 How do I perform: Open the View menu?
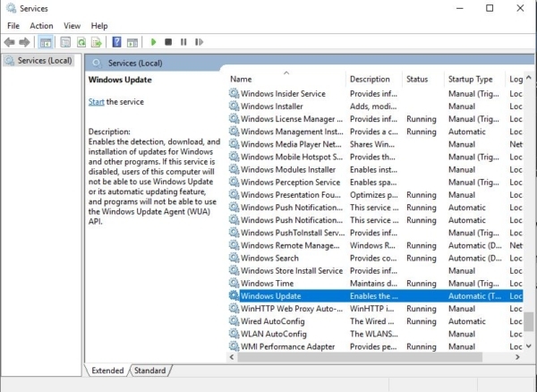72,26
